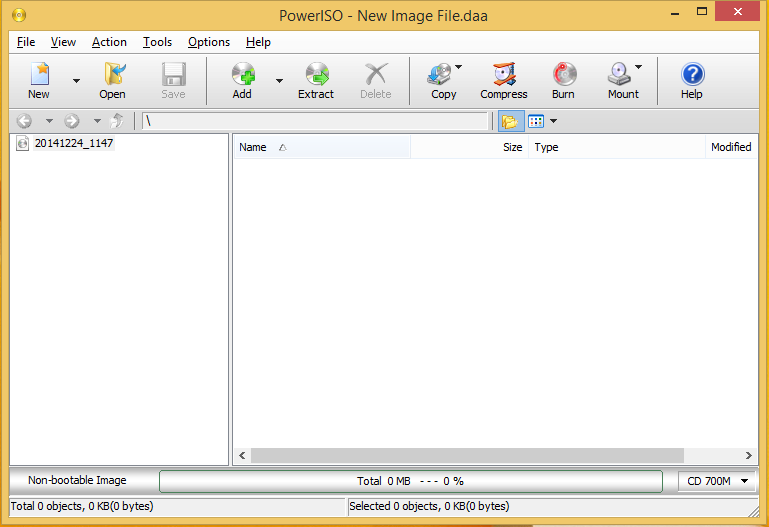Expand the Mount dropdown arrow
Image resolution: width=769 pixels, height=527 pixels.
click(639, 67)
